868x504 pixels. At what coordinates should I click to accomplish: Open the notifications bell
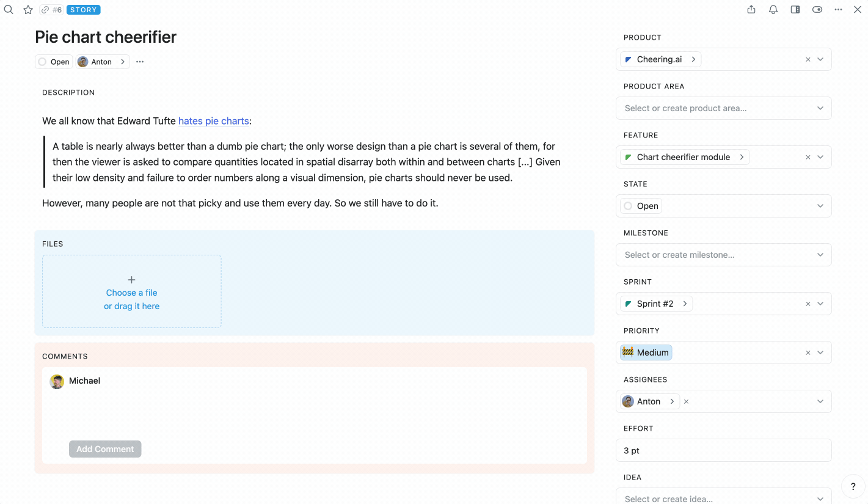coord(773,10)
